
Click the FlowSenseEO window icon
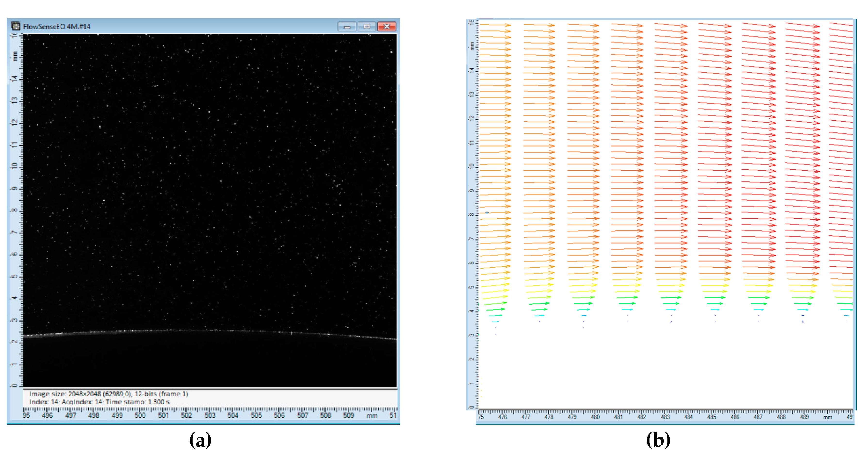(15, 26)
